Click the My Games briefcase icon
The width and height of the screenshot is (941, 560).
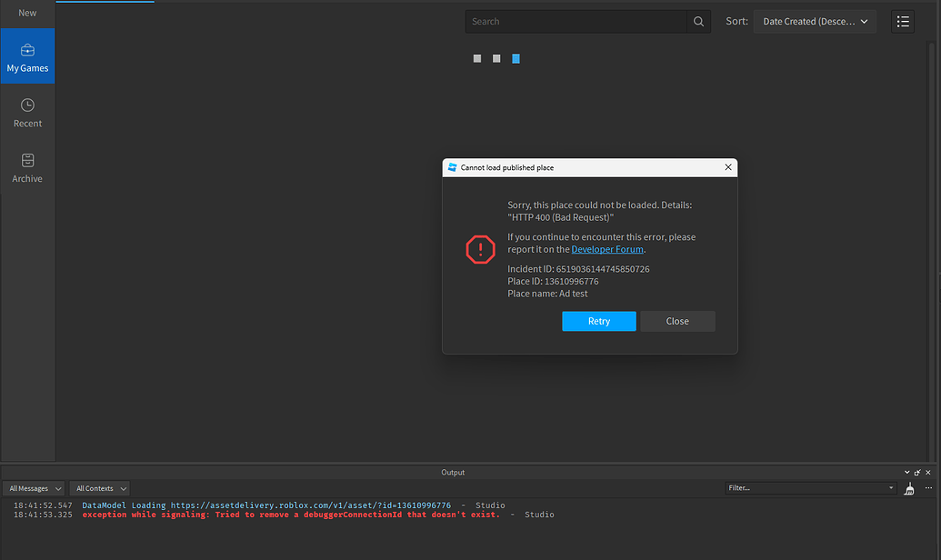tap(27, 50)
